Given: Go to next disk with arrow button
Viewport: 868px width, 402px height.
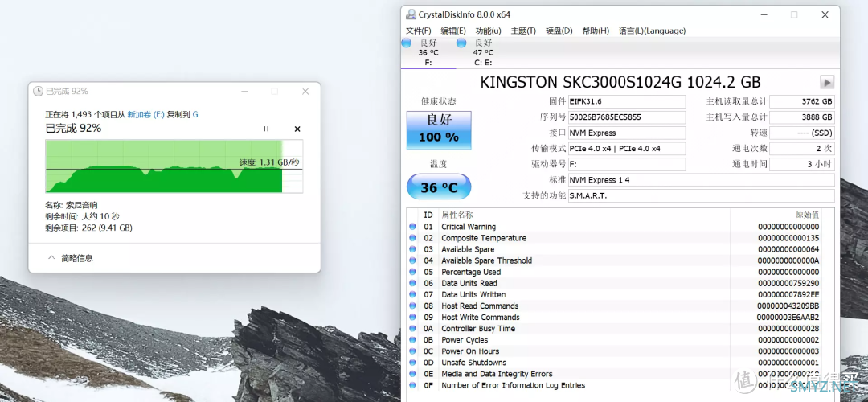Looking at the screenshot, I should (826, 82).
